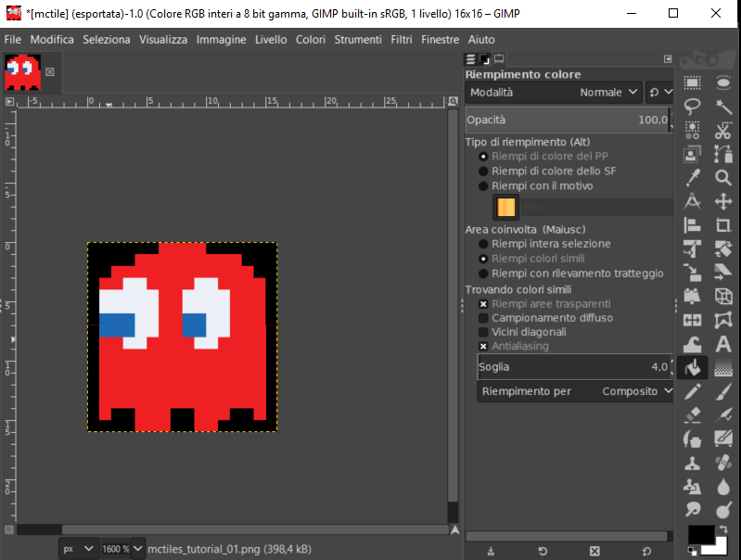This screenshot has height=560, width=741.
Task: Click the pattern preview swatch button
Action: [505, 207]
